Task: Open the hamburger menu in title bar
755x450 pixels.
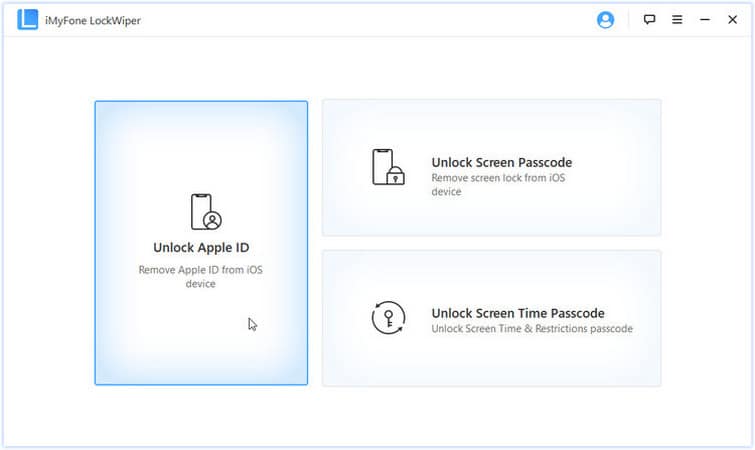Action: (x=677, y=19)
